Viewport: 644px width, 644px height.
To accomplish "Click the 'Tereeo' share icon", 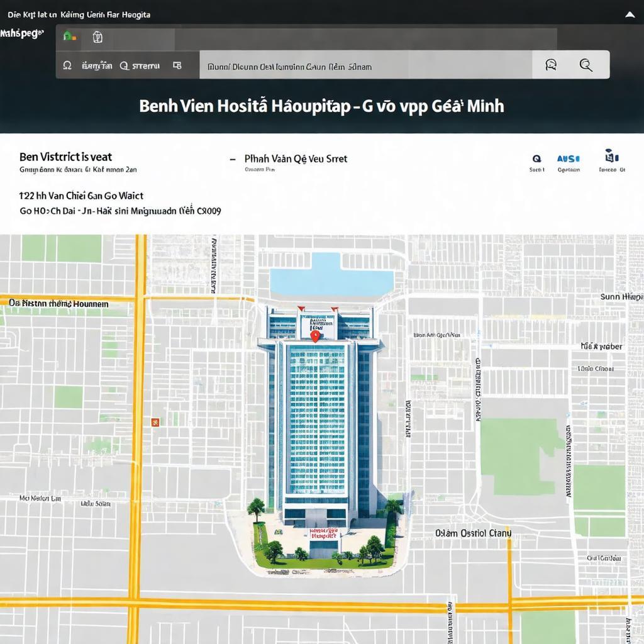I will pos(611,156).
